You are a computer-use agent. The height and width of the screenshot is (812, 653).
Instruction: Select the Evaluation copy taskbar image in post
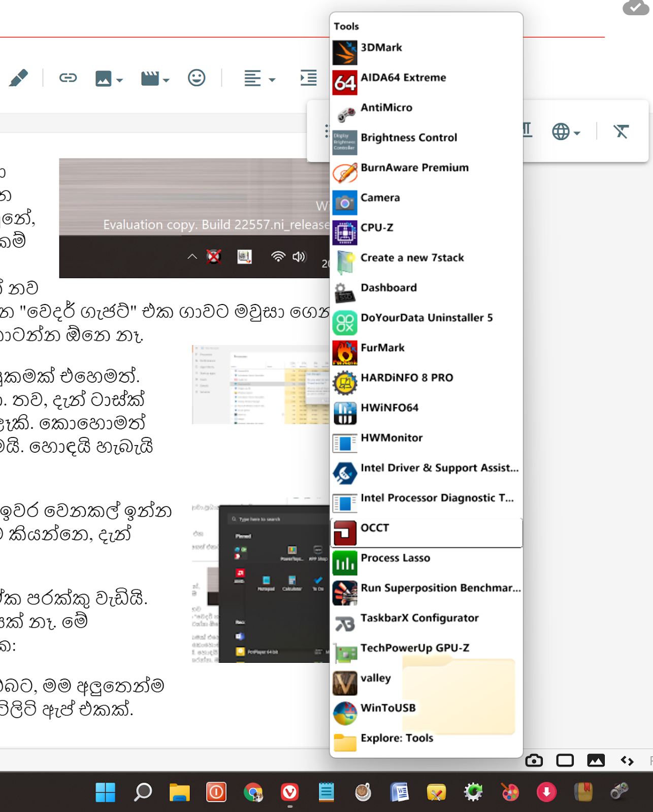click(x=194, y=218)
